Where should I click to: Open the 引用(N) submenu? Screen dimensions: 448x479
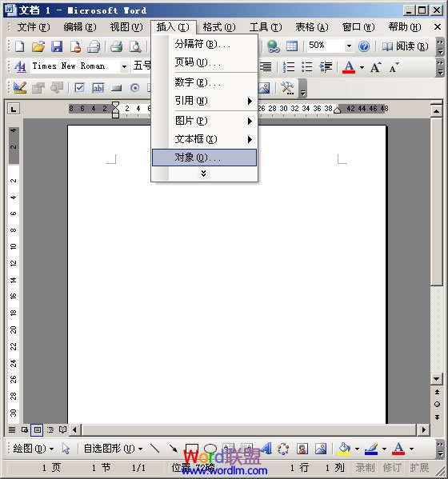[204, 101]
